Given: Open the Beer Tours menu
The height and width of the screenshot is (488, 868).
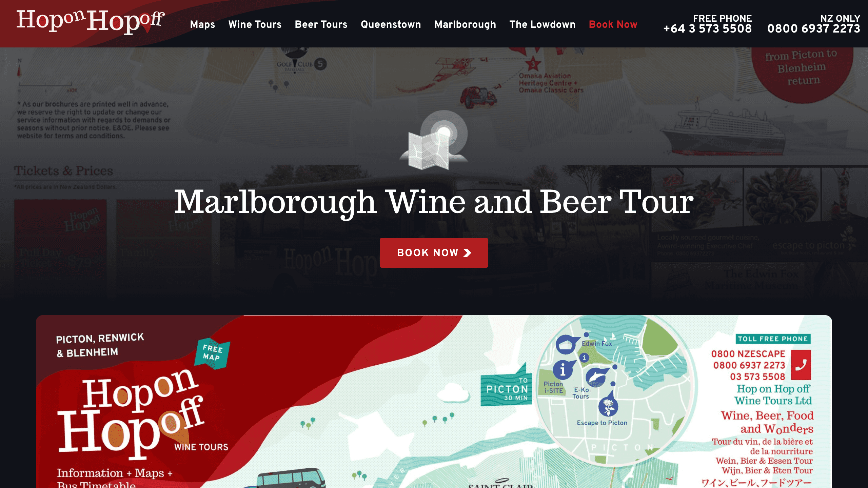Looking at the screenshot, I should [321, 24].
